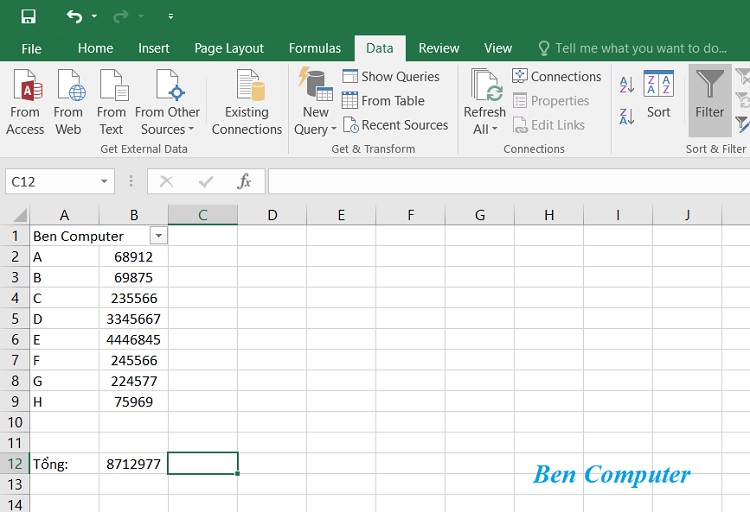Screen dimensions: 750x512
Task: Switch to the View tab
Action: pos(497,48)
